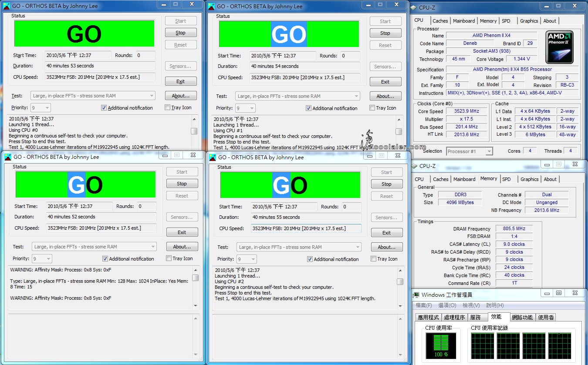This screenshot has width=588, height=365.
Task: Click the ORTHOS title icon in the 53-seconds window
Action: pos(7,6)
